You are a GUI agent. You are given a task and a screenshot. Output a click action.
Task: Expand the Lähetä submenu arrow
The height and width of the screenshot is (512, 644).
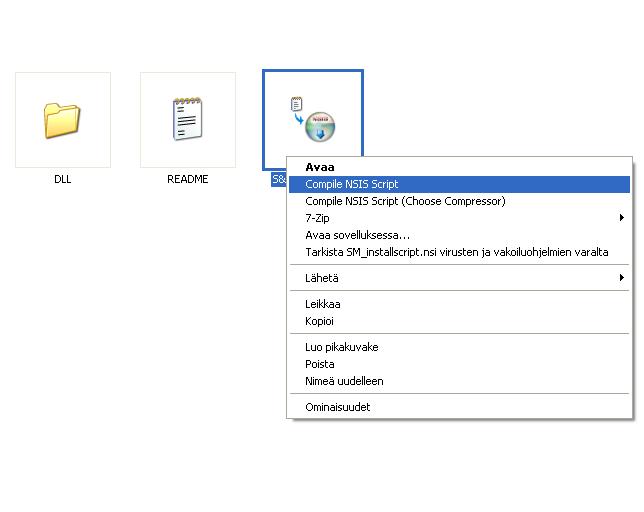tap(621, 278)
